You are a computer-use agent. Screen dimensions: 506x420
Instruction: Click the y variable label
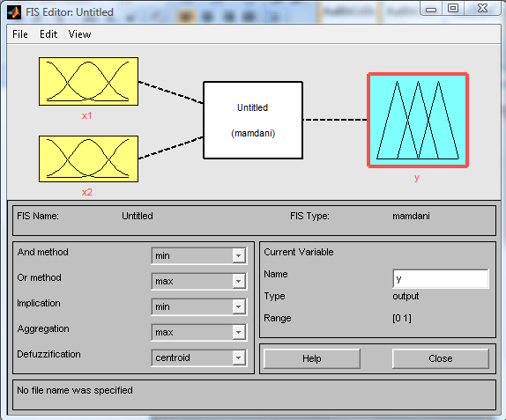coord(417,178)
